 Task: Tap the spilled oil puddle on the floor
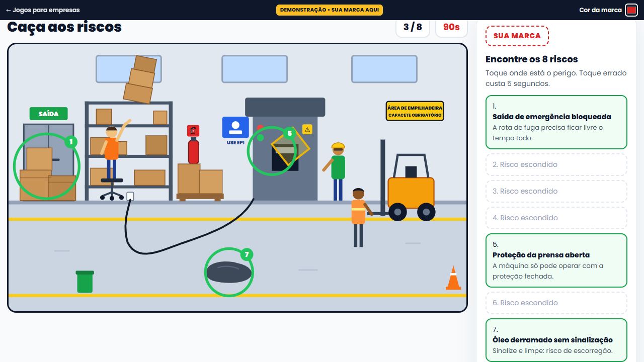[x=229, y=272]
